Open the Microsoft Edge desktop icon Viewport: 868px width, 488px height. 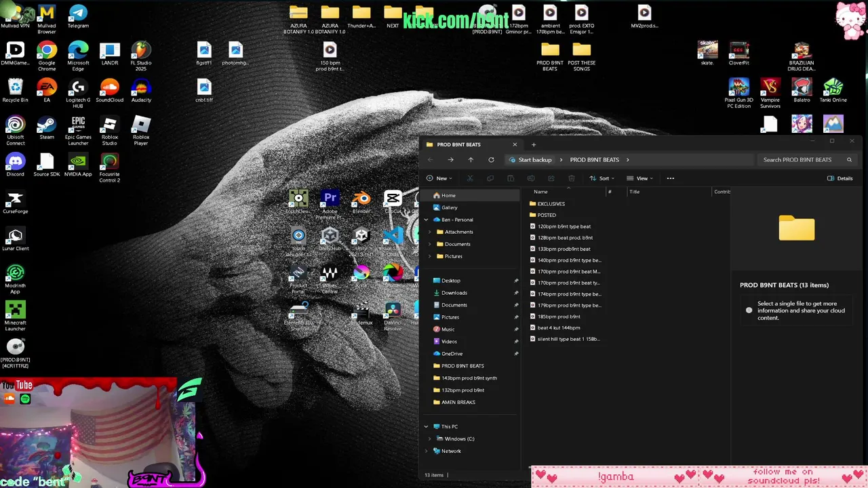tap(78, 56)
